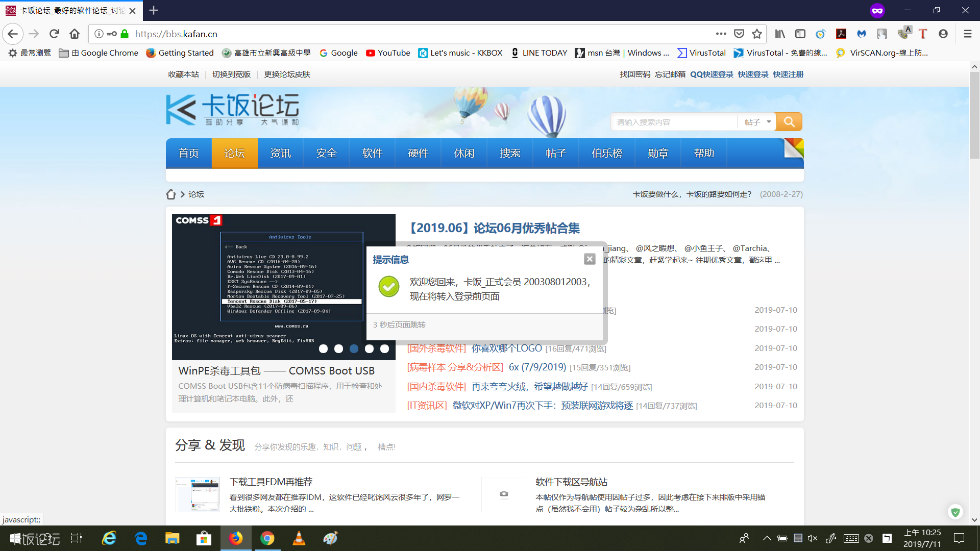
Task: Open File Explorer in taskbar
Action: tap(173, 538)
